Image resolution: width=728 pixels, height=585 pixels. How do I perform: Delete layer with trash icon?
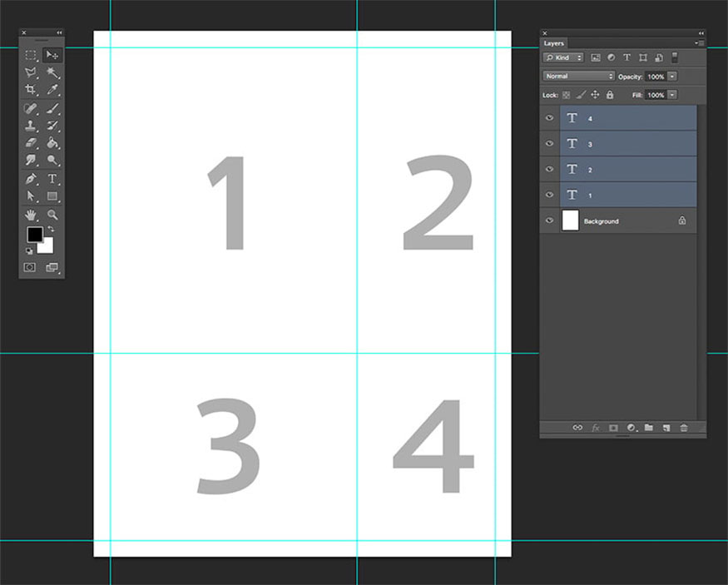(684, 428)
